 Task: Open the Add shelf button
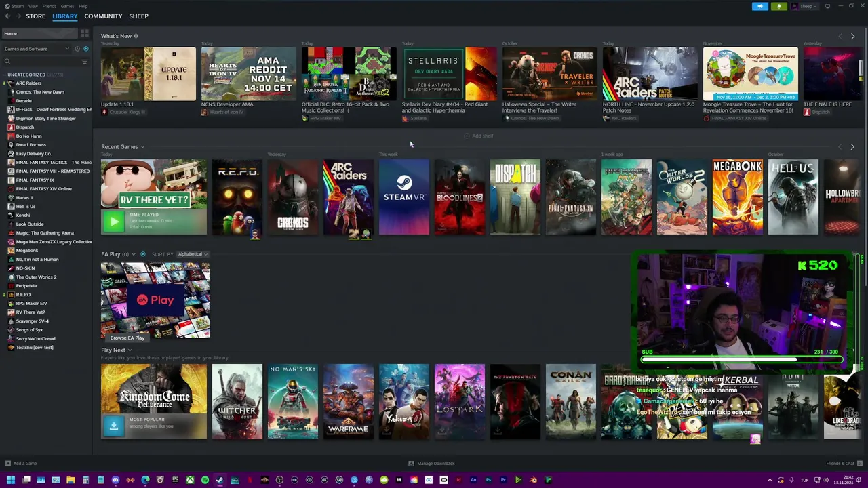click(x=478, y=136)
